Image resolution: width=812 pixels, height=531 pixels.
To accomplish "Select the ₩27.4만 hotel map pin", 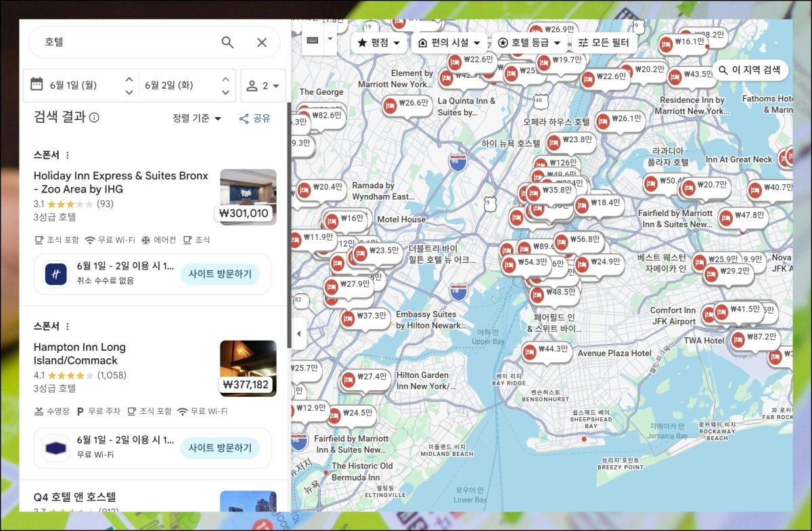I will point(365,377).
